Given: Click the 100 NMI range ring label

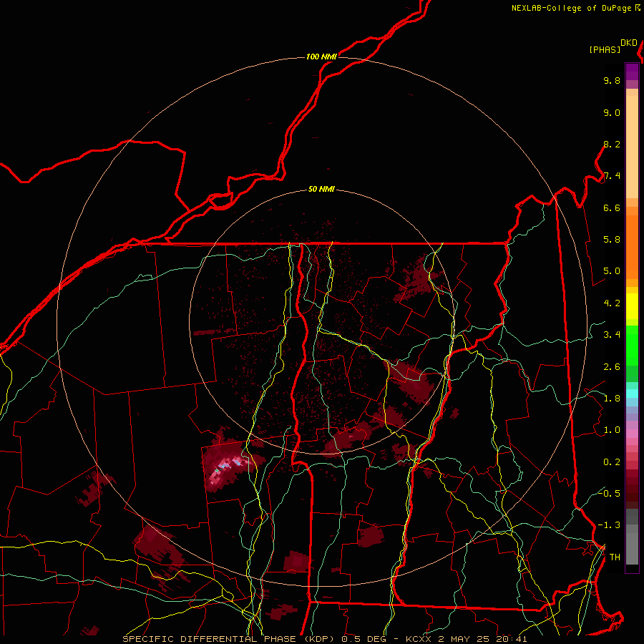Looking at the screenshot, I should (x=321, y=57).
